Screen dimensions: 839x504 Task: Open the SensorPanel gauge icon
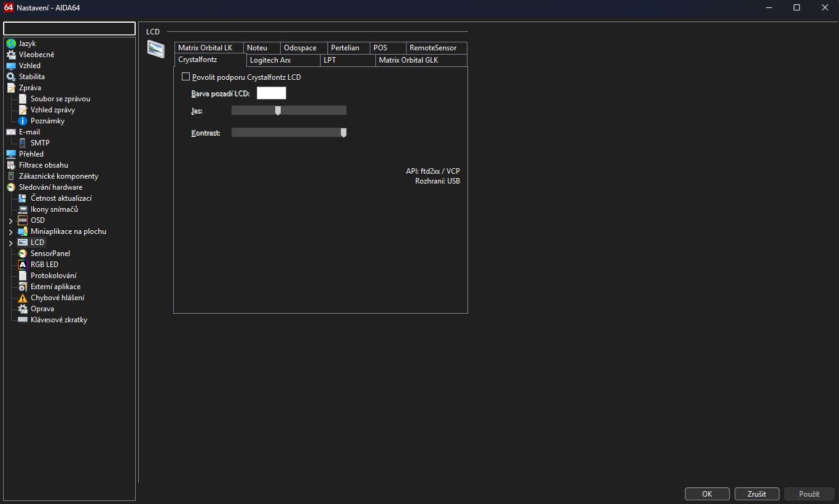23,254
